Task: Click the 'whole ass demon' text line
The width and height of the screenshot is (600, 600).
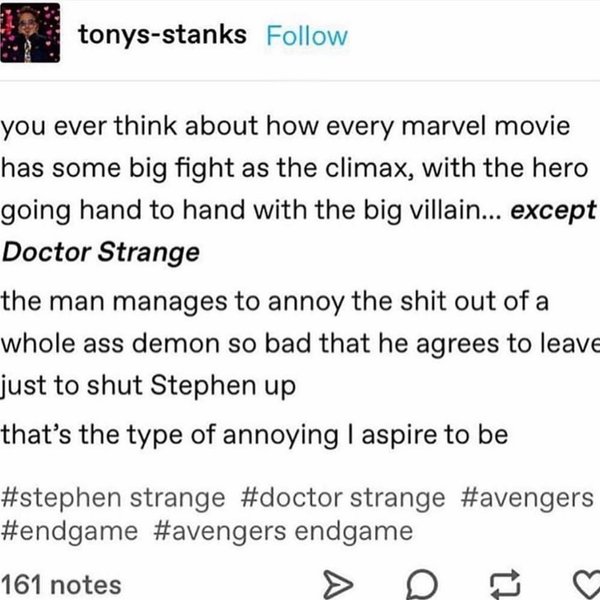Action: coord(300,343)
